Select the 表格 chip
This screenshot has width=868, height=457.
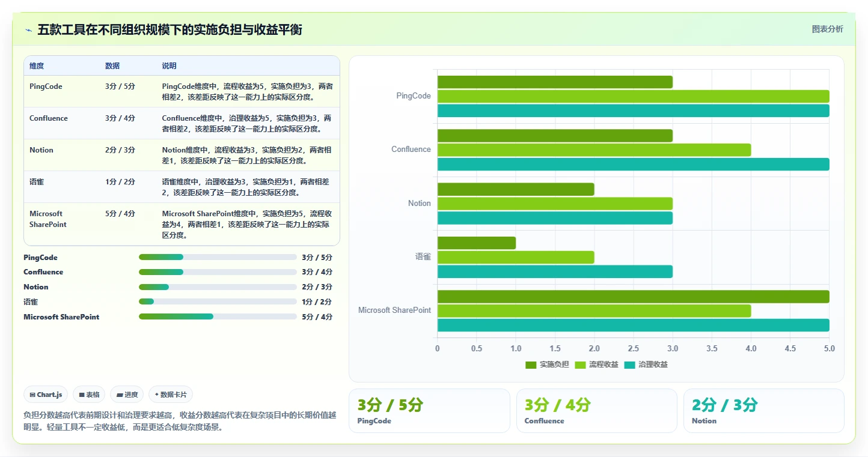(89, 395)
